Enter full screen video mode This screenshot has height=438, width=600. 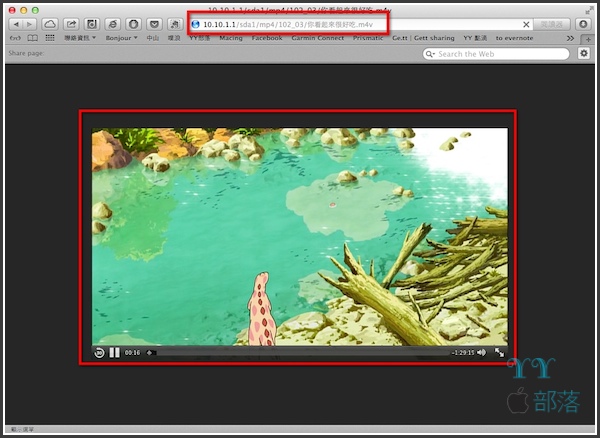pyautogui.click(x=499, y=352)
